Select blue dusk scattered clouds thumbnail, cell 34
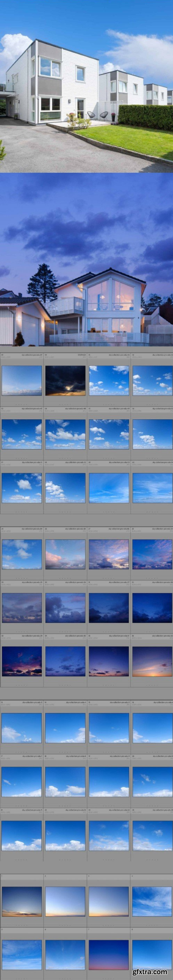 pos(65,661)
